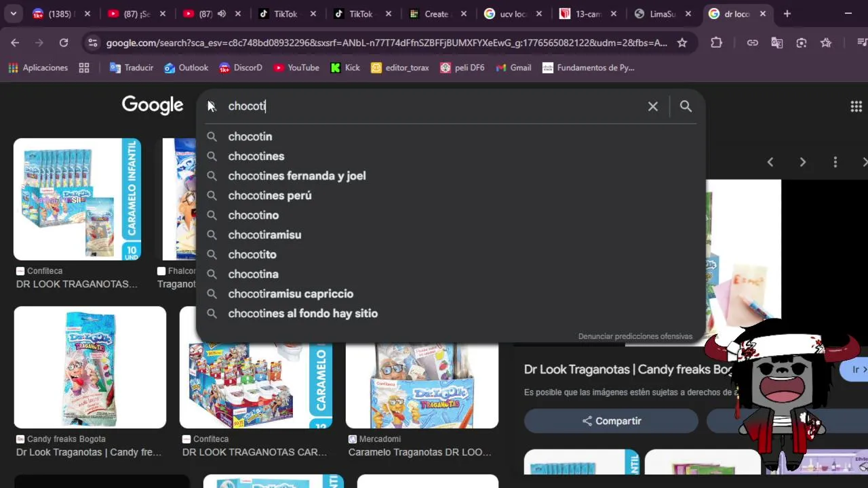The width and height of the screenshot is (868, 488).
Task: Show previous image in preview panel
Action: pos(770,162)
